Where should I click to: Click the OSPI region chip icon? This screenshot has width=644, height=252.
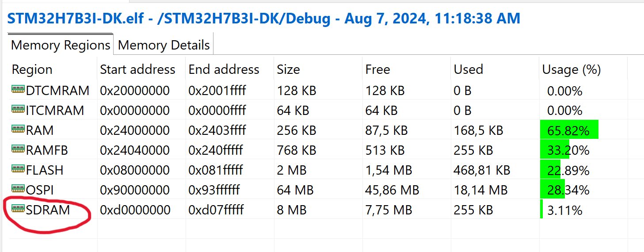18,190
